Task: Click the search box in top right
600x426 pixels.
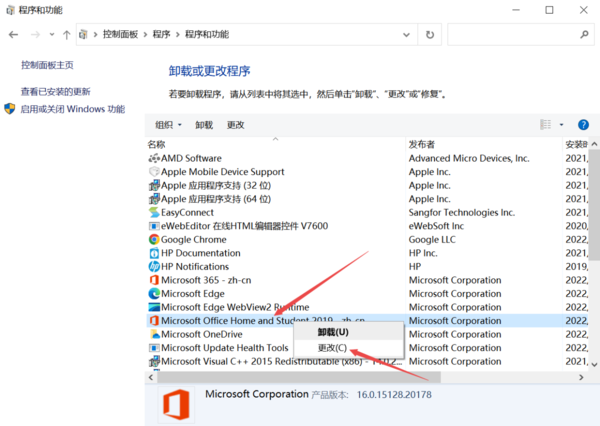Action: coord(515,34)
